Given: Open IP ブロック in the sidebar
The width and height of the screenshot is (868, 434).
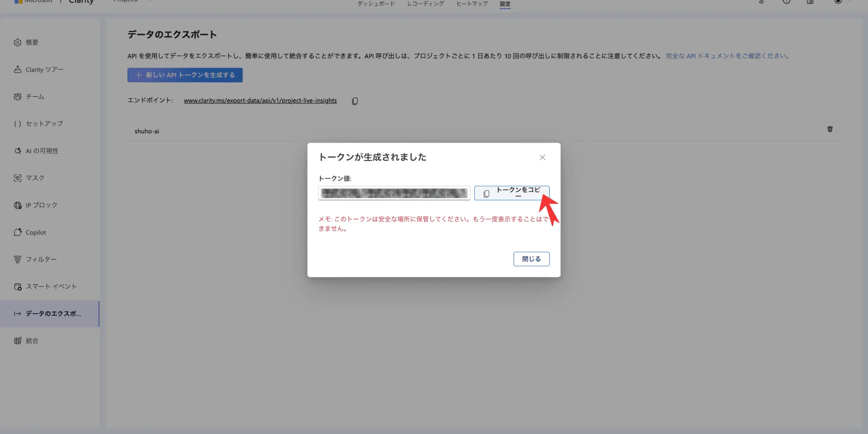Looking at the screenshot, I should coord(50,205).
